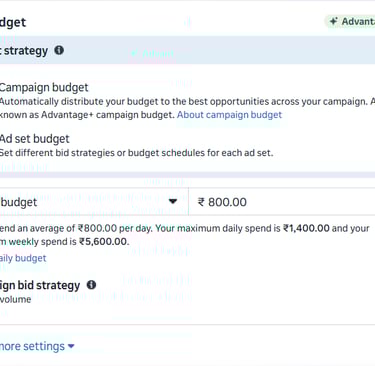Click the info icon beside bid strategy

(91, 285)
